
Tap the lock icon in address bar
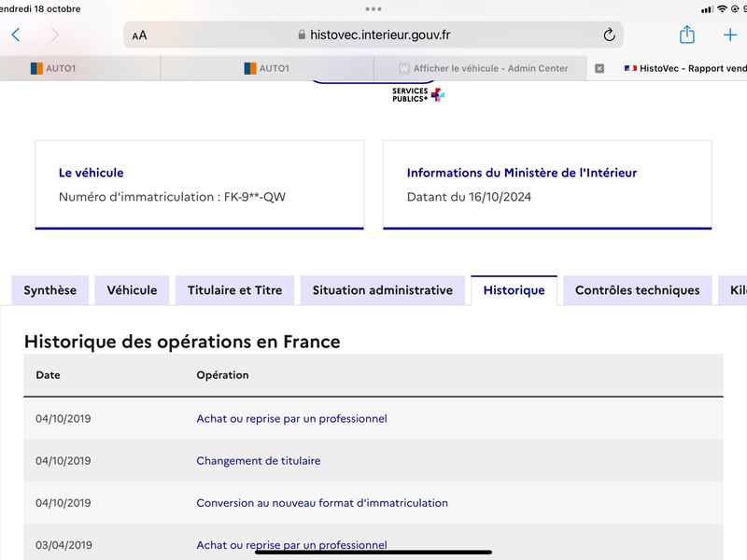302,35
